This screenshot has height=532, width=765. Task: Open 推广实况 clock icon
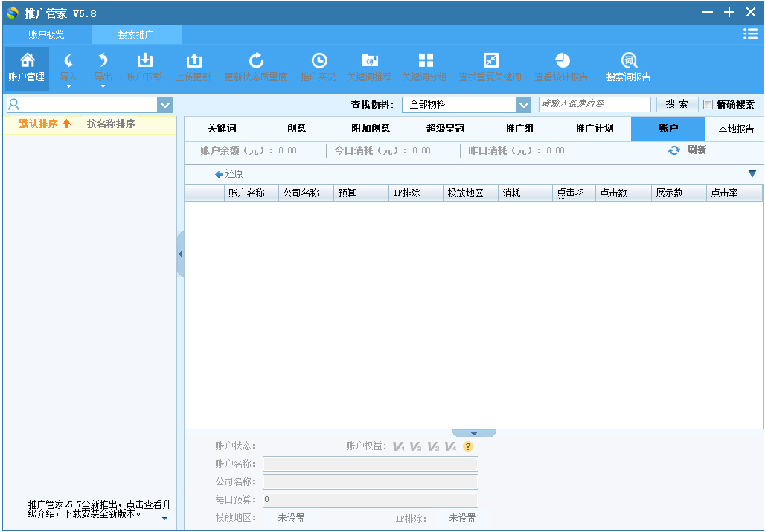coord(319,61)
